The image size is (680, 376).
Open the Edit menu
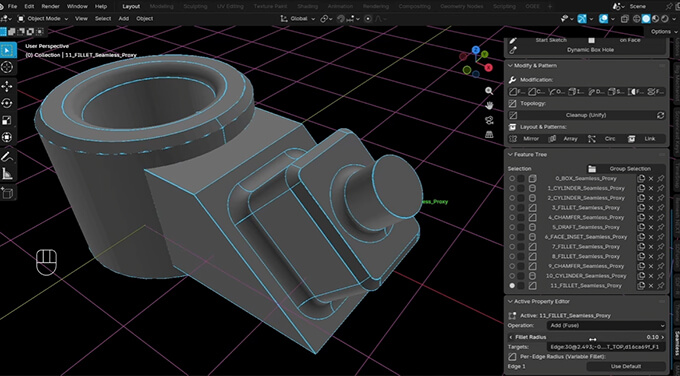29,6
